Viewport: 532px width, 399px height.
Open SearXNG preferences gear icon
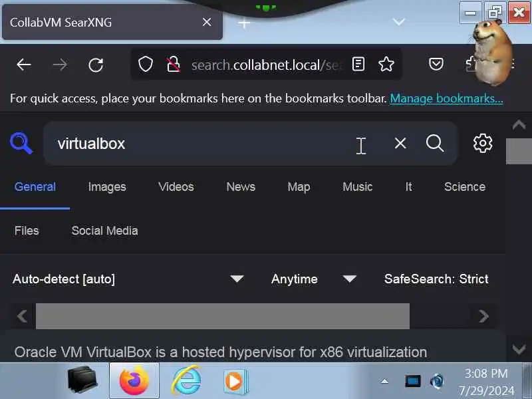pos(483,143)
